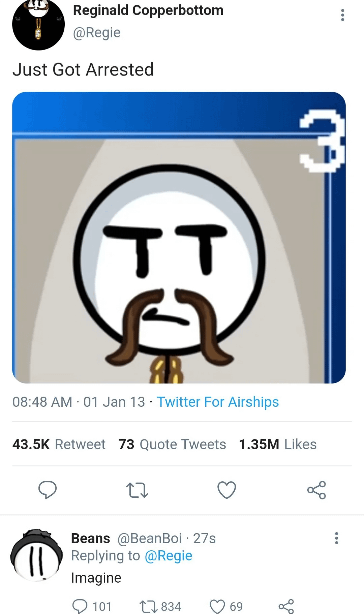Like the Just Got Arrested tweet
Image resolution: width=364 pixels, height=614 pixels.
pos(226,490)
